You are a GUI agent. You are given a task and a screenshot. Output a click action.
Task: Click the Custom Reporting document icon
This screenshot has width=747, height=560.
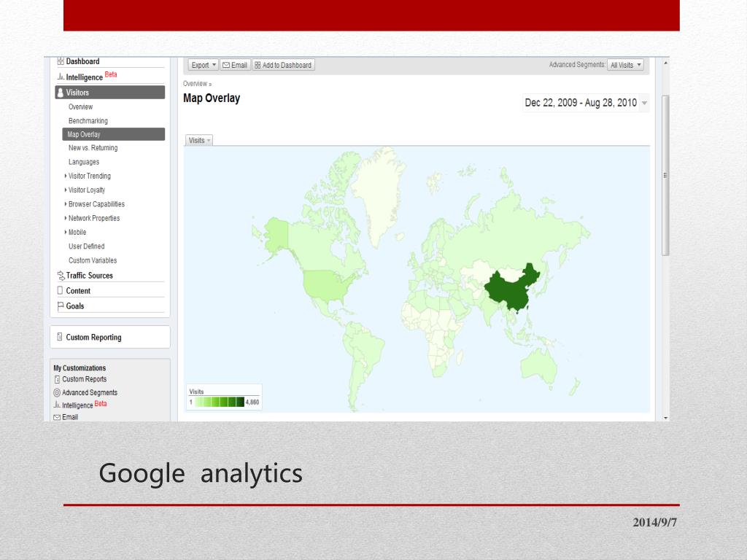[x=60, y=337]
